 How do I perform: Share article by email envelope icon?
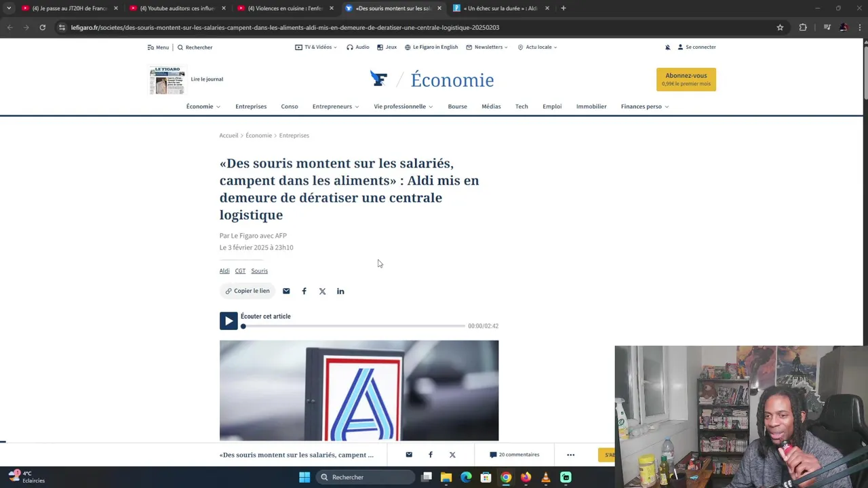pyautogui.click(x=286, y=291)
